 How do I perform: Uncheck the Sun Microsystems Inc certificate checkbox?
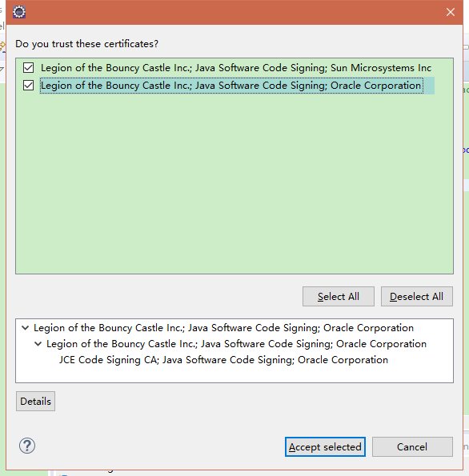[29, 68]
